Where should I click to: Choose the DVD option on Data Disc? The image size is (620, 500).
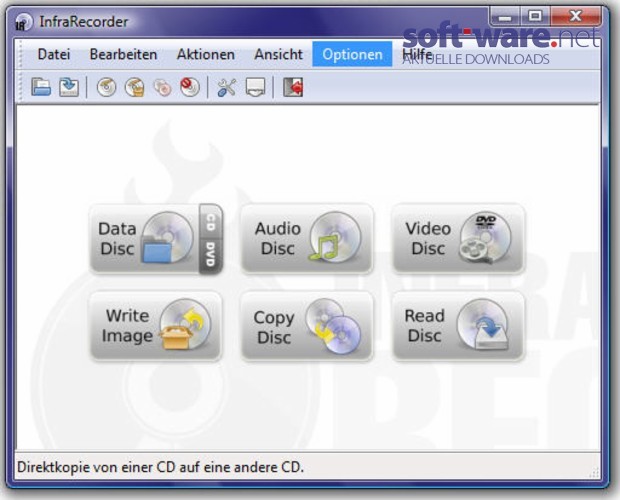pos(211,256)
